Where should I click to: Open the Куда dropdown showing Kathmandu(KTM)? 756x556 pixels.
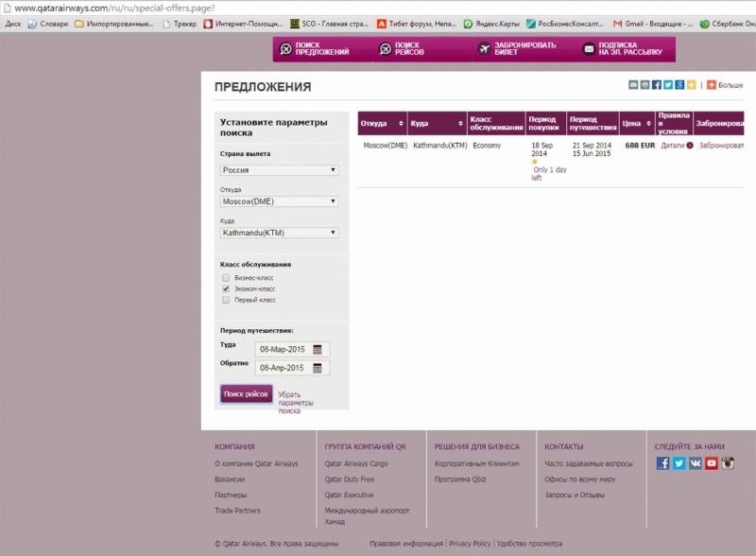tap(279, 234)
